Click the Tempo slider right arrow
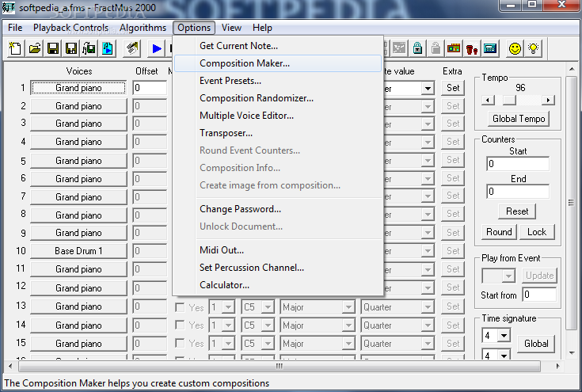 (x=548, y=101)
